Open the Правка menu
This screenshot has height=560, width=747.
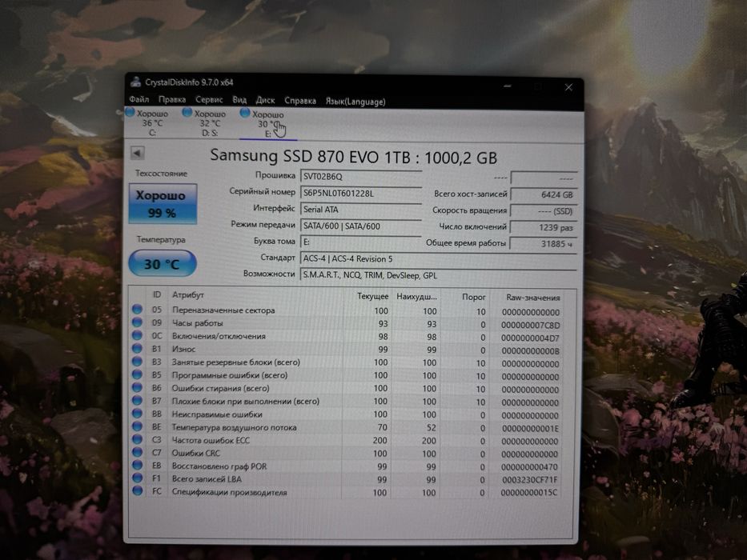click(x=172, y=99)
